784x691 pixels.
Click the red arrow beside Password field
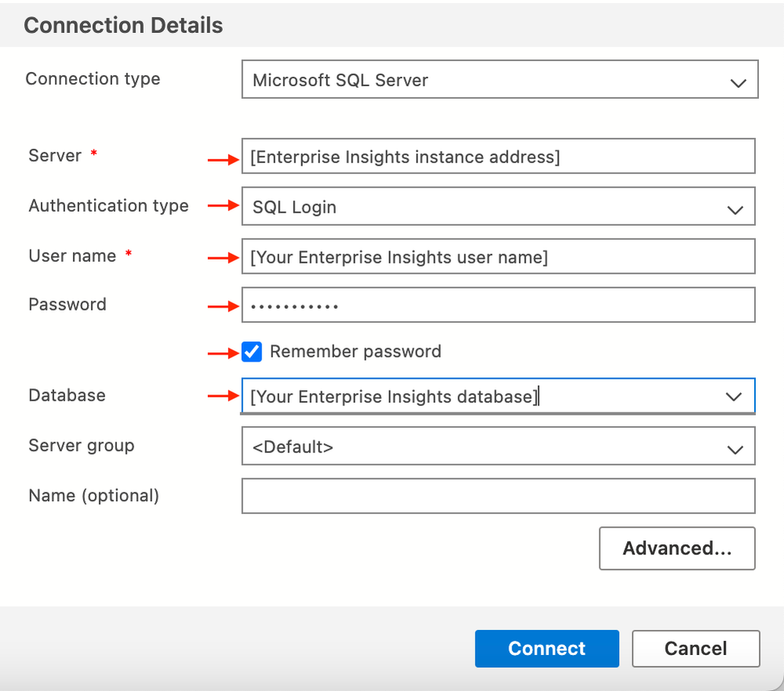tap(223, 307)
